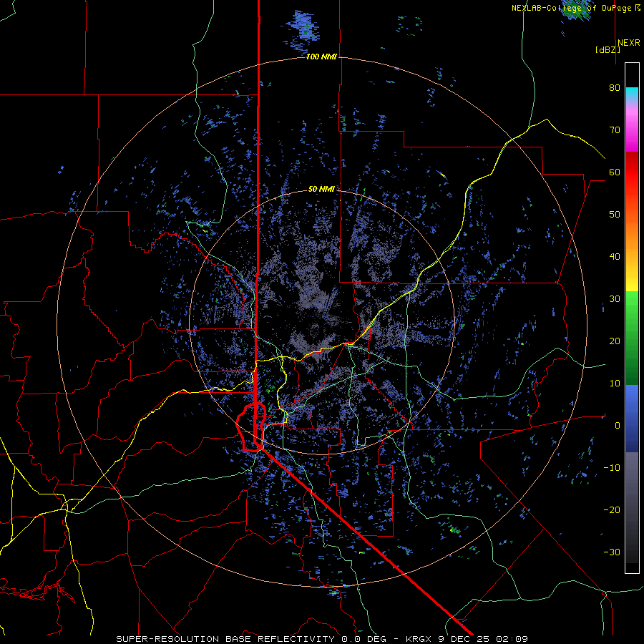The image size is (644, 644).
Task: Select the 20 value on the dBZ scale
Action: pos(615,341)
